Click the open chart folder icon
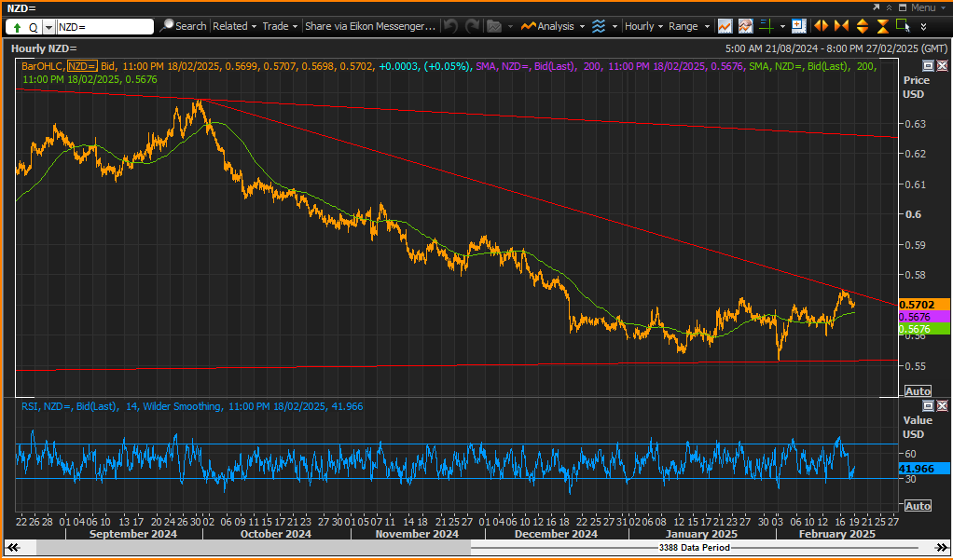953x560 pixels. [494, 26]
